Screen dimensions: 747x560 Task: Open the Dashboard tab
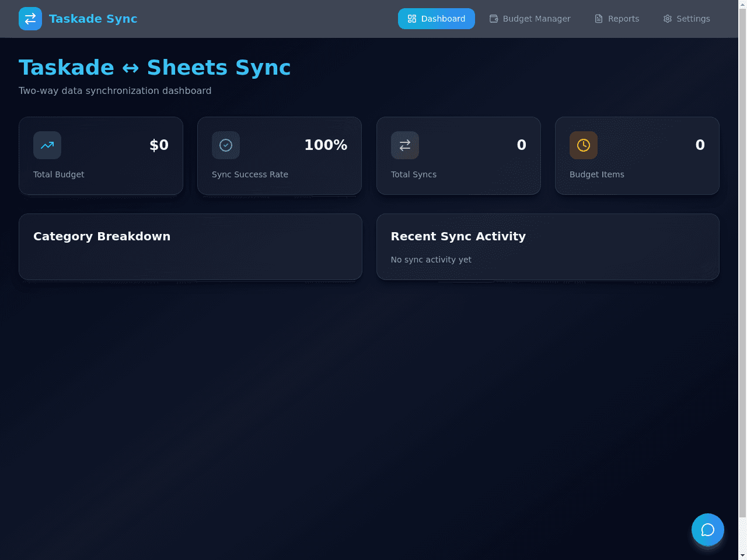click(437, 19)
